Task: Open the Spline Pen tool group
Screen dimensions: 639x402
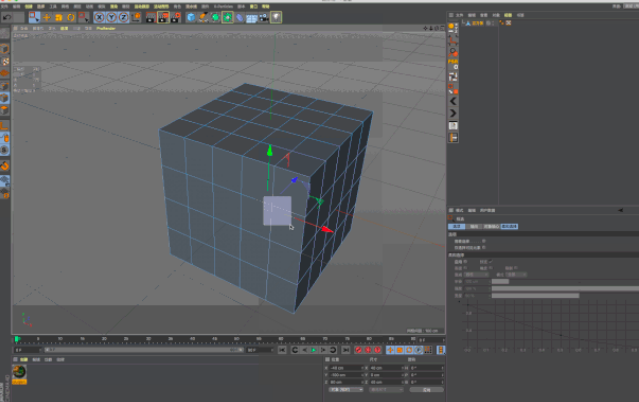Action: (x=203, y=17)
